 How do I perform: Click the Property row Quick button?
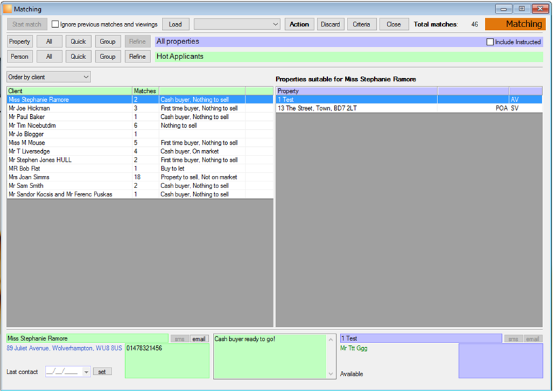pos(78,41)
